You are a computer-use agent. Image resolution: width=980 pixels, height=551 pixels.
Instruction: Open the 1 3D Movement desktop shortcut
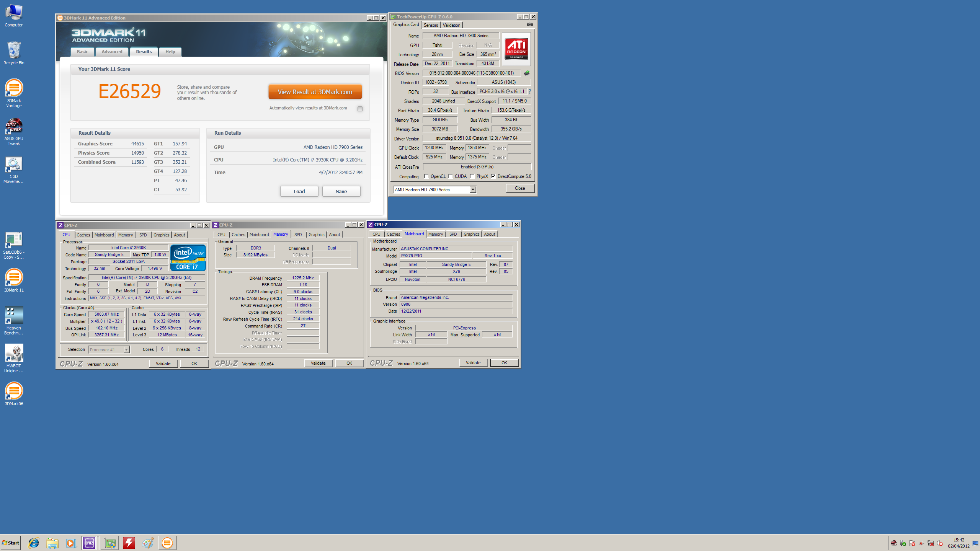coord(14,170)
